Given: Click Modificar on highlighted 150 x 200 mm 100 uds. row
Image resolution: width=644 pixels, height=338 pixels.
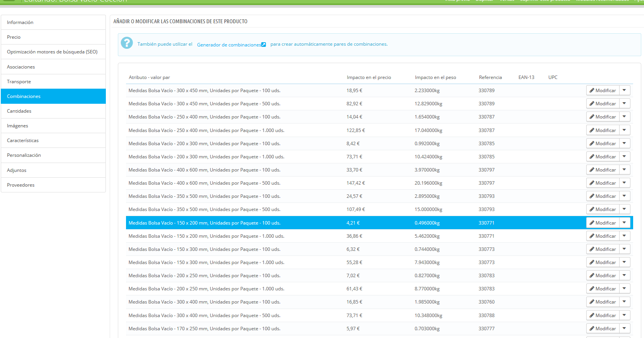Looking at the screenshot, I should click(x=603, y=223).
